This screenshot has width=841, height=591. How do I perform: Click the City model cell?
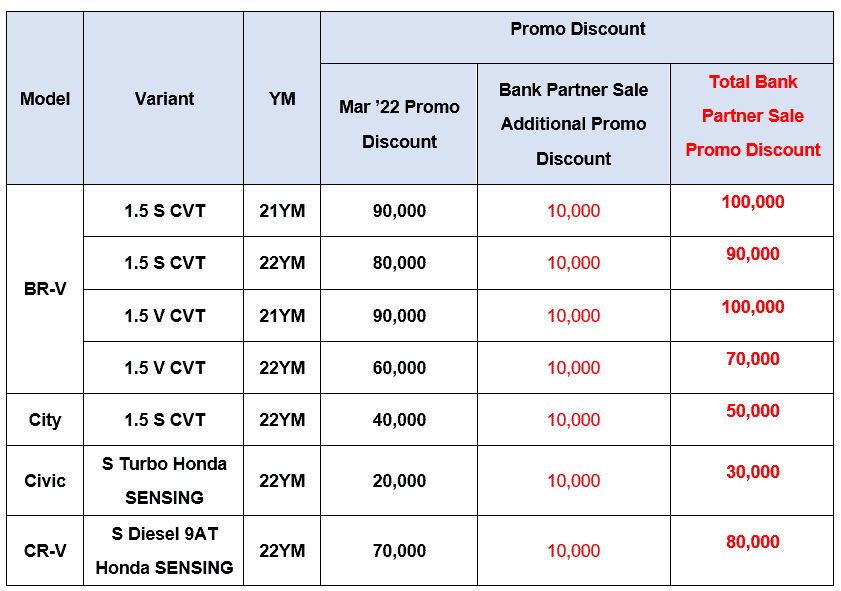[45, 420]
